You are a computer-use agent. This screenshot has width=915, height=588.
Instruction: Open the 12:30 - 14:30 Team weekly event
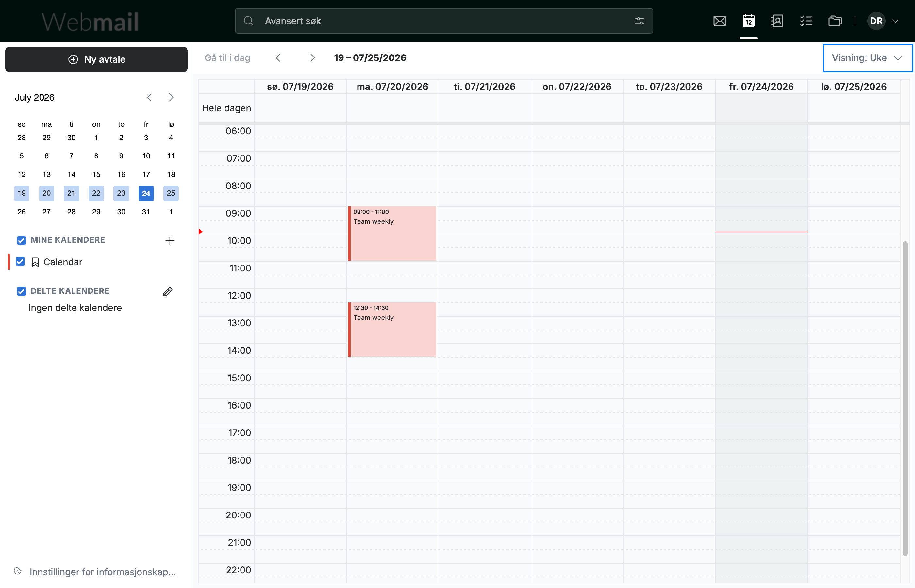pos(392,330)
